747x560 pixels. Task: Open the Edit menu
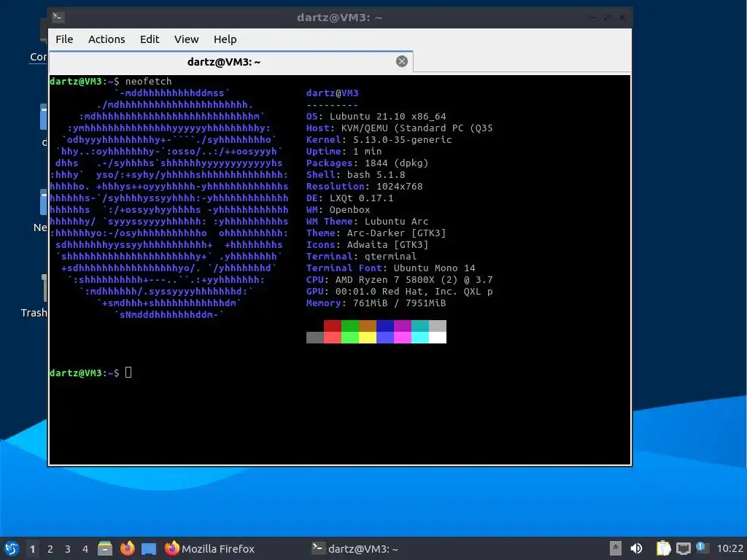pyautogui.click(x=149, y=39)
